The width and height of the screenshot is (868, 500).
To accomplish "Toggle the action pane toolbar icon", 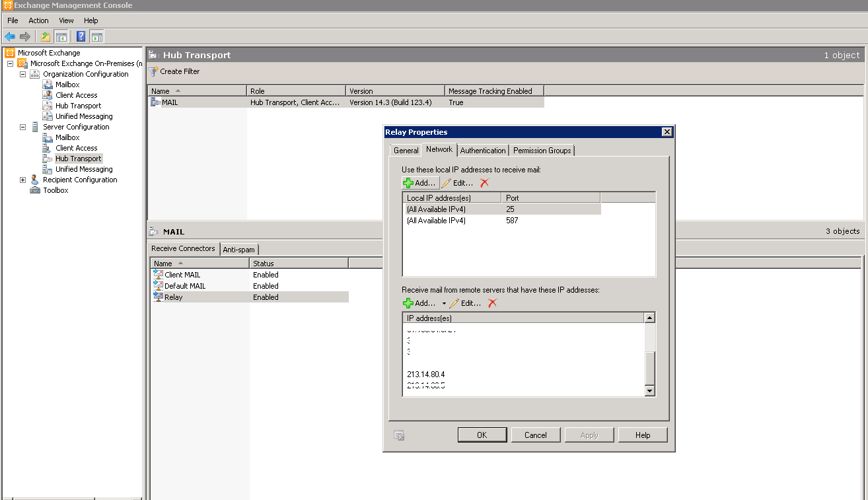I will coord(97,36).
